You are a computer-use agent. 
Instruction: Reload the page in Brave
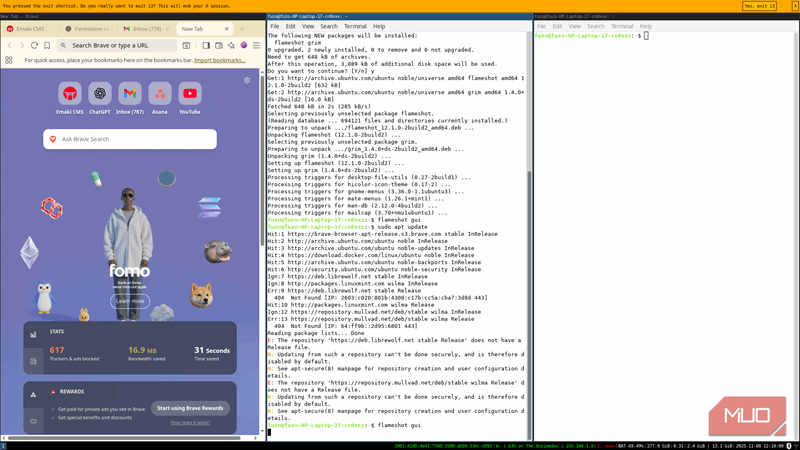click(34, 45)
